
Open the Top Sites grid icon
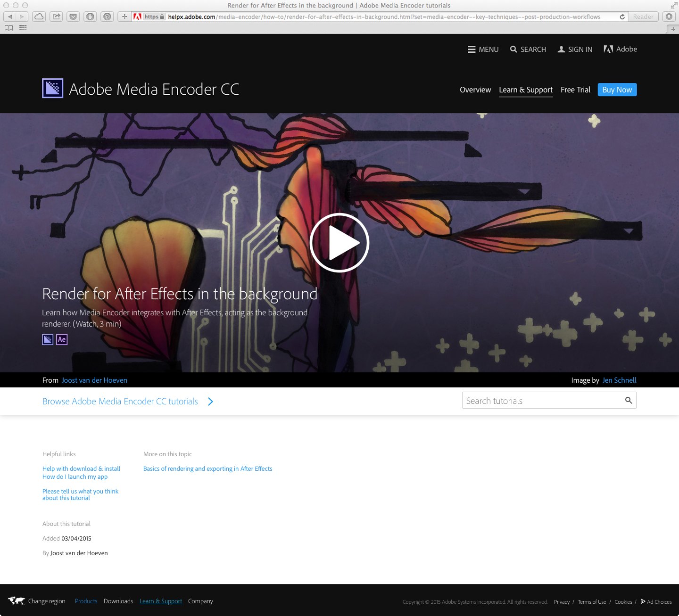[x=23, y=28]
